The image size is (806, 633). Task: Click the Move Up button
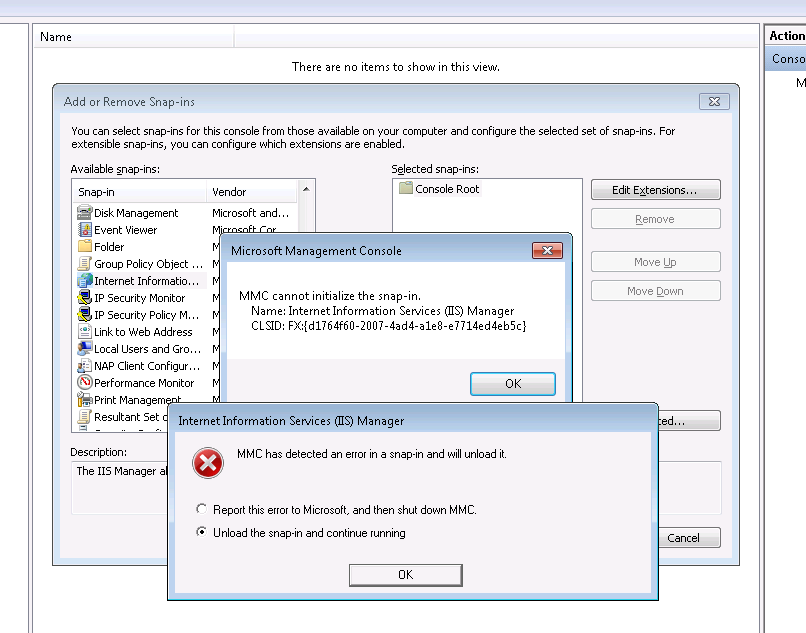coord(655,262)
